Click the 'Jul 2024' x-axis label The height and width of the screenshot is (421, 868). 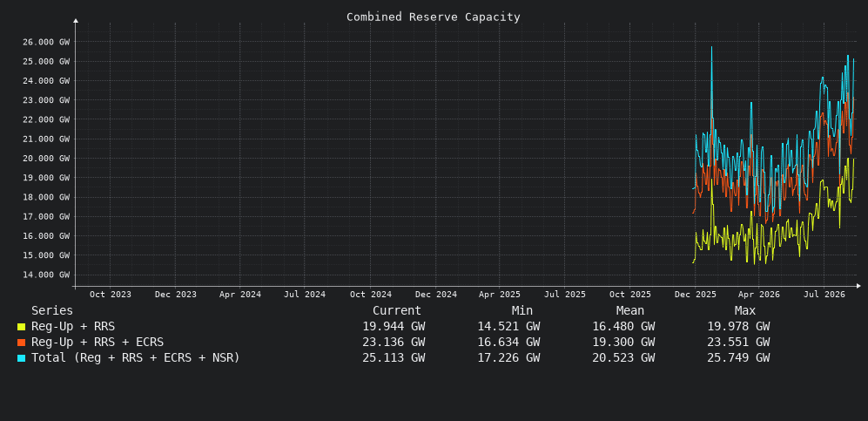point(305,295)
